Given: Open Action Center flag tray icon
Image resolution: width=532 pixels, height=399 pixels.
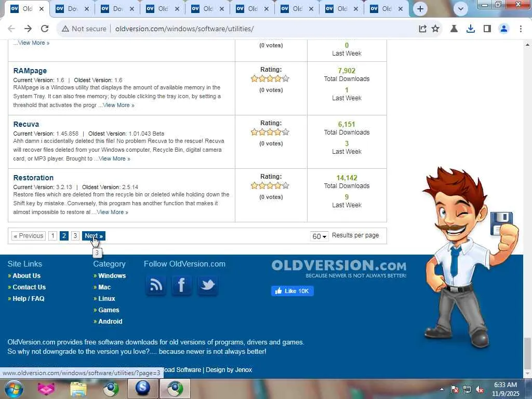Looking at the screenshot, I should tap(454, 389).
